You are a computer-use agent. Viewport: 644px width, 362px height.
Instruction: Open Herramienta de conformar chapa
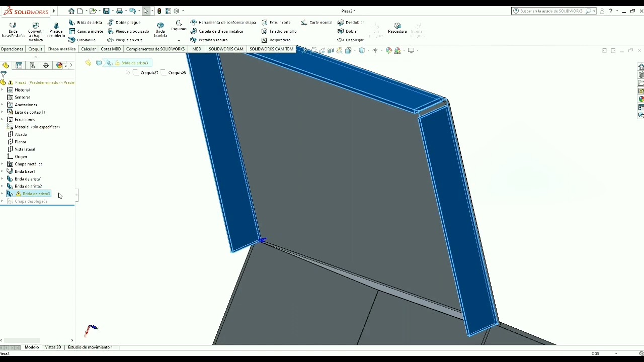[x=223, y=23]
